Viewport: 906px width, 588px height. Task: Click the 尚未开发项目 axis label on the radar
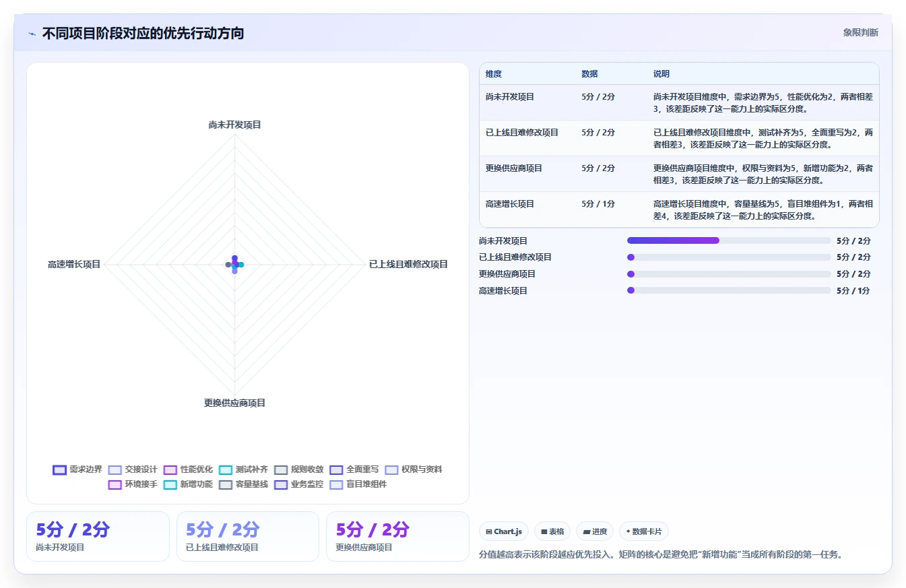(234, 125)
